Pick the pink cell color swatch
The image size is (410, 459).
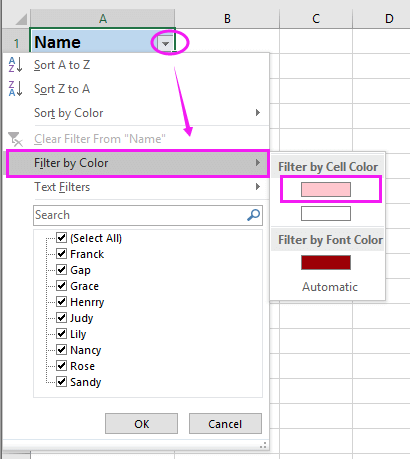(x=326, y=189)
